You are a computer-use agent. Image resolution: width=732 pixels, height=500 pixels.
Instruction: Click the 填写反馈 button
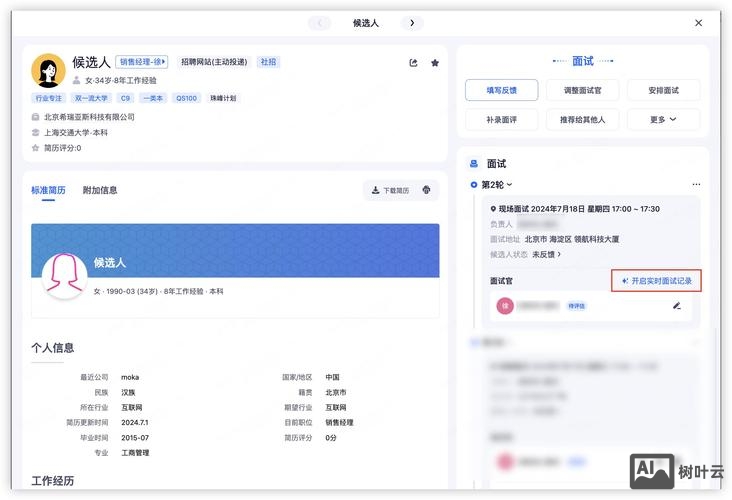[x=501, y=90]
